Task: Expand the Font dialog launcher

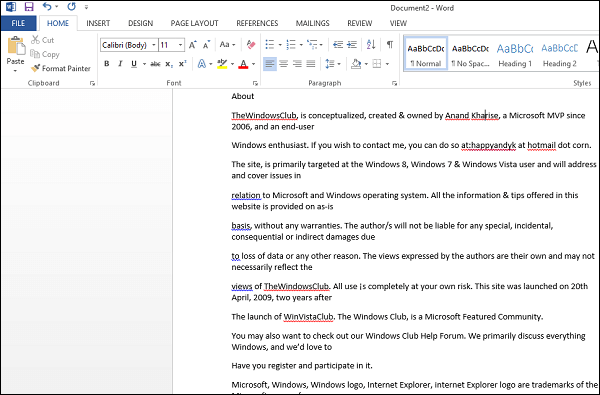Action: [x=255, y=83]
